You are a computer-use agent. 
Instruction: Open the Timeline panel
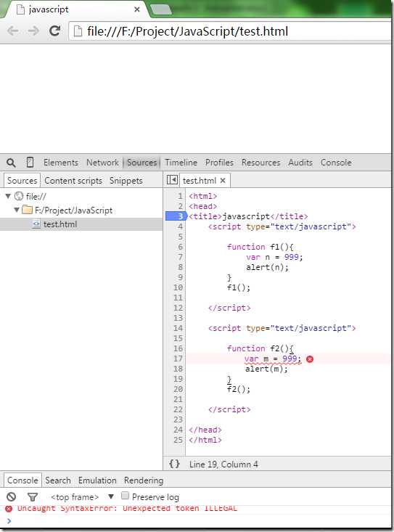point(181,163)
